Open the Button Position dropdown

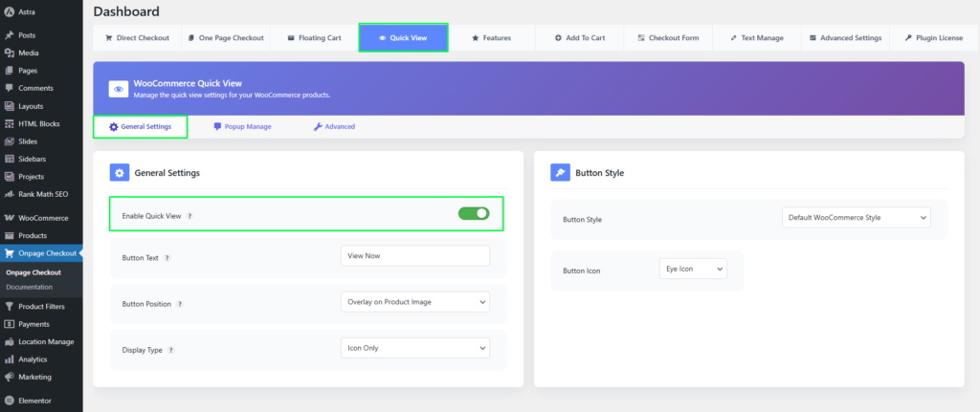point(414,303)
